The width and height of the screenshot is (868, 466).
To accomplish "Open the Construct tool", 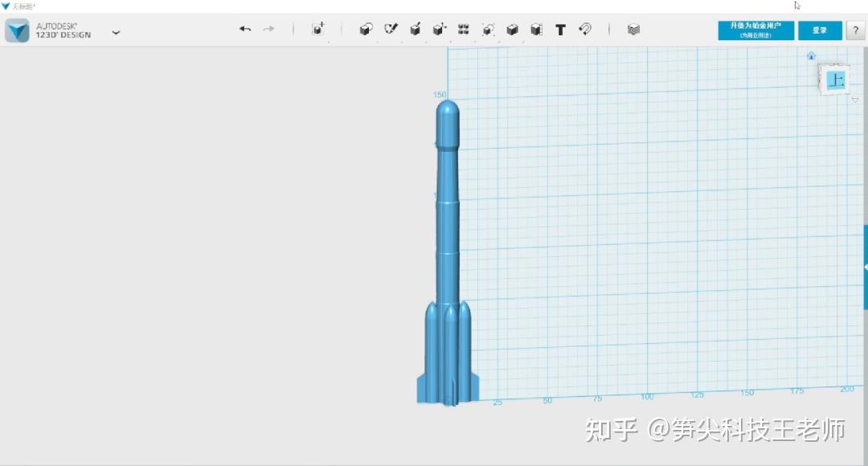I will 415,29.
